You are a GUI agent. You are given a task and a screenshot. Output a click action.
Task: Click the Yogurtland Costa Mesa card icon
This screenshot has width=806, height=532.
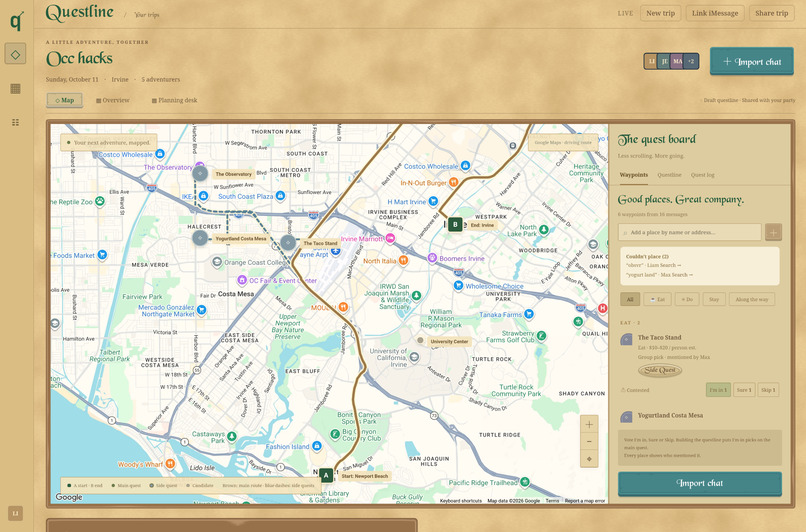coord(626,417)
